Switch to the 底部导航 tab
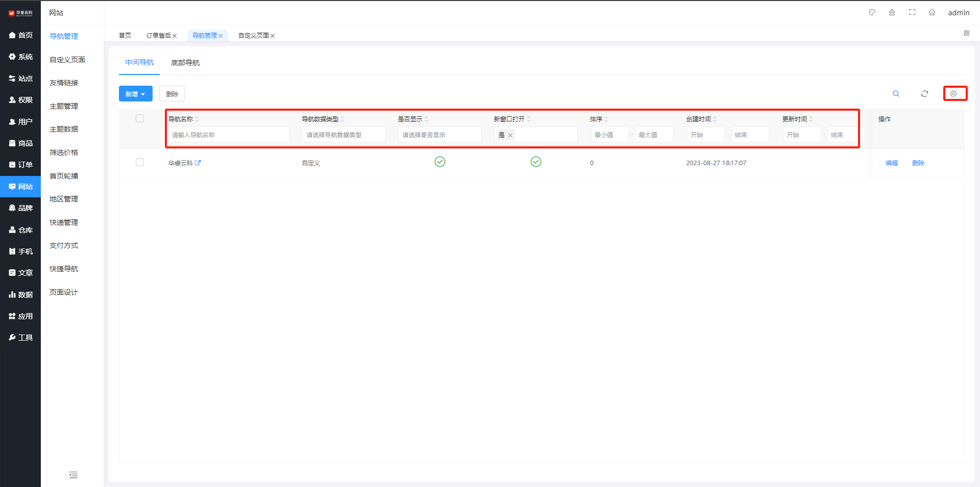The height and width of the screenshot is (487, 980). coord(185,63)
